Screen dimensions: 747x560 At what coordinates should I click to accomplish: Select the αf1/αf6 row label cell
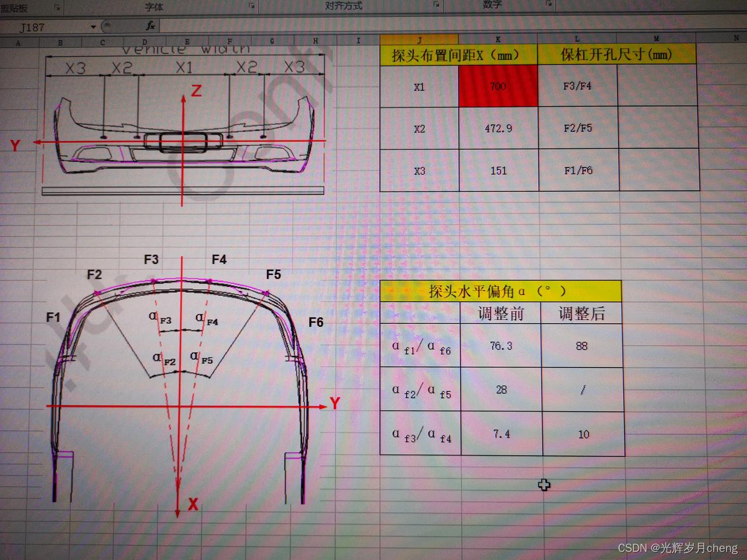(x=420, y=346)
